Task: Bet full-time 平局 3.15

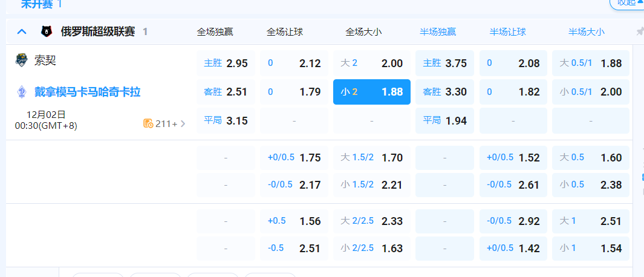Action: pyautogui.click(x=226, y=120)
